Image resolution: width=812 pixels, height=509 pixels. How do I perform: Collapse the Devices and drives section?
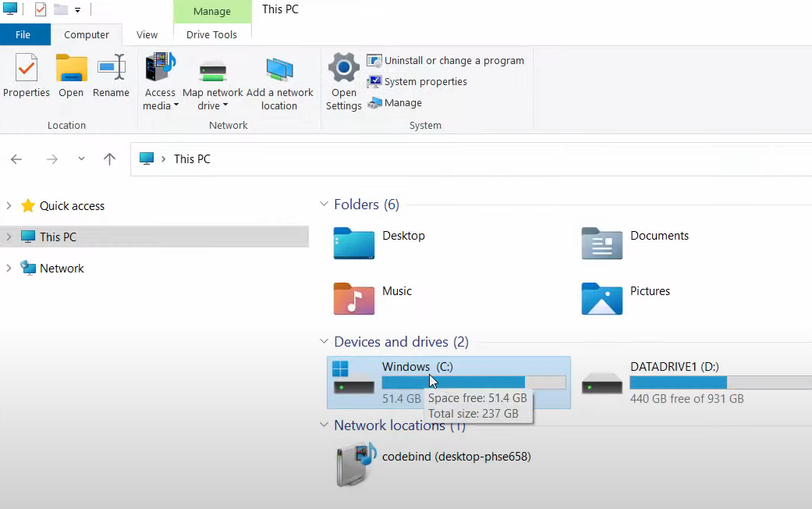pos(324,342)
